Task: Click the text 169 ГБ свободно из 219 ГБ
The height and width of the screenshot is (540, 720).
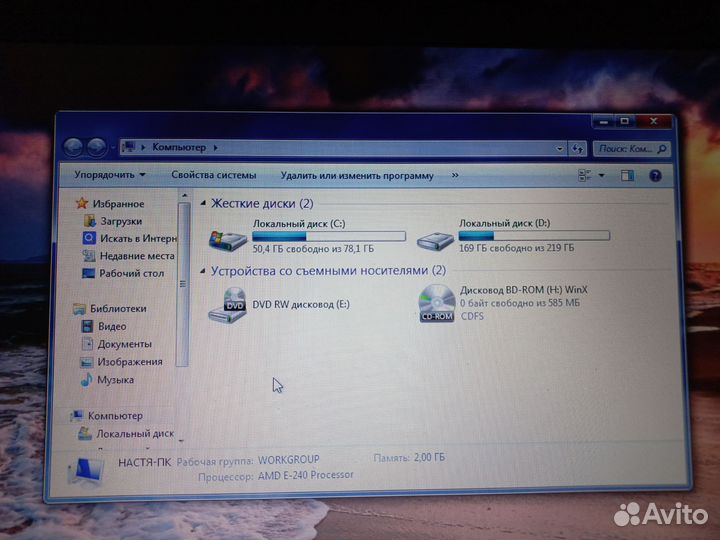Action: pyautogui.click(x=517, y=248)
